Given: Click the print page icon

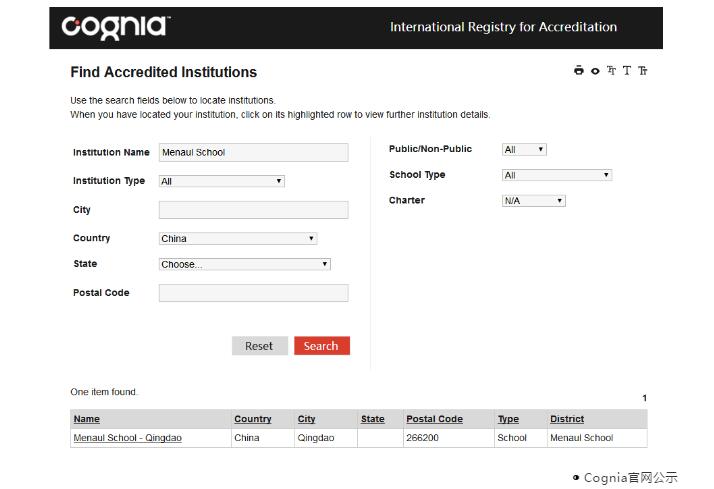Looking at the screenshot, I should click(579, 71).
